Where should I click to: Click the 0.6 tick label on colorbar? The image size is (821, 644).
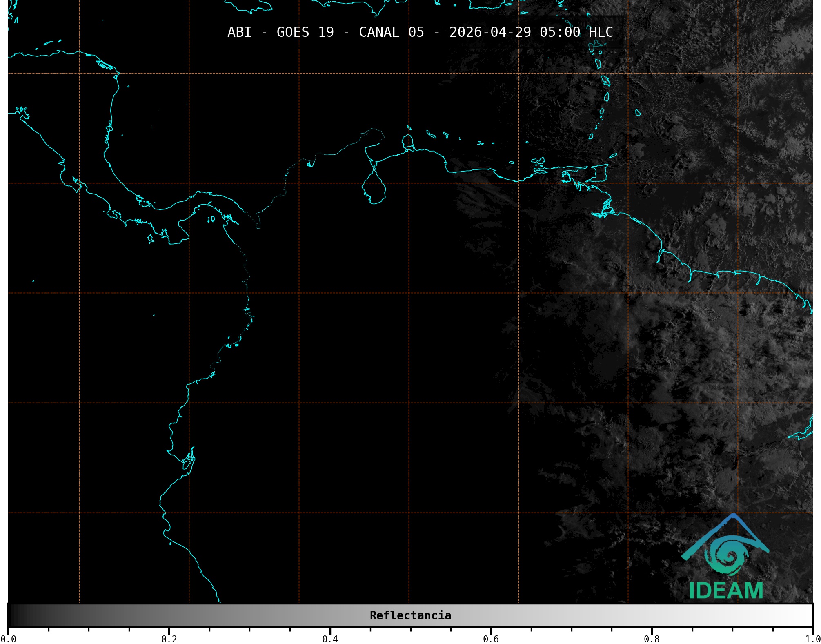click(491, 639)
